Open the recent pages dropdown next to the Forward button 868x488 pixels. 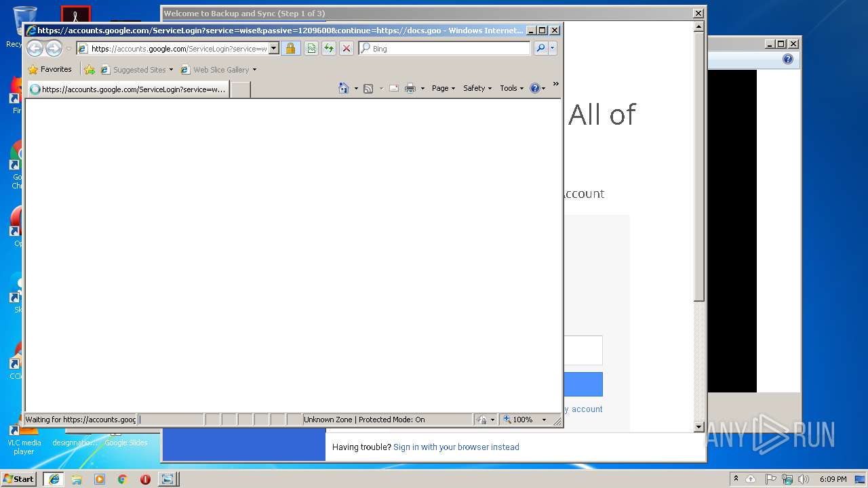point(68,49)
